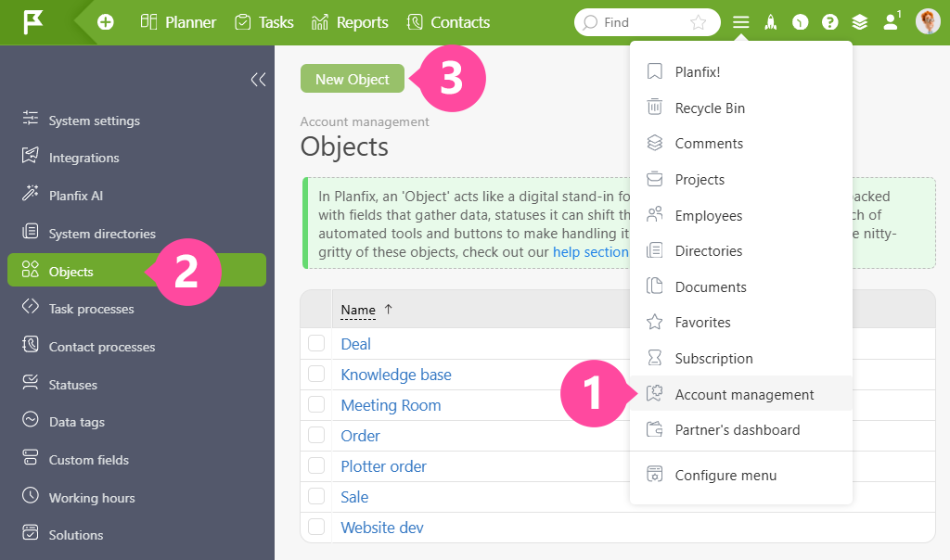
Task: Open System directories in sidebar
Action: coord(136,234)
